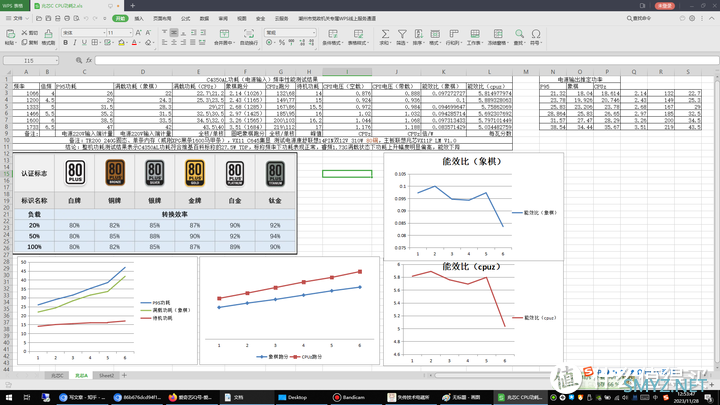Switch to the Insert ribbon tab

(x=139, y=18)
